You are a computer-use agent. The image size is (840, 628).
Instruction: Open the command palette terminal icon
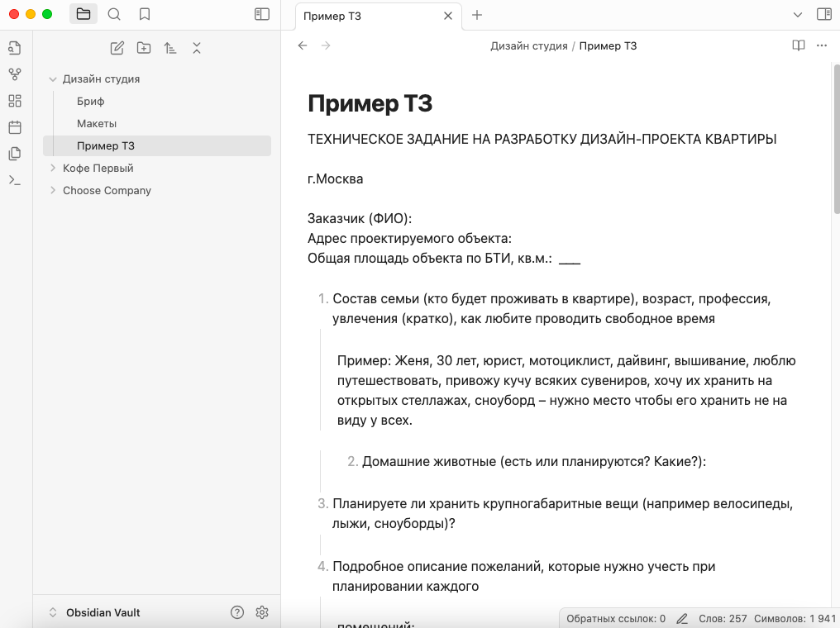14,180
